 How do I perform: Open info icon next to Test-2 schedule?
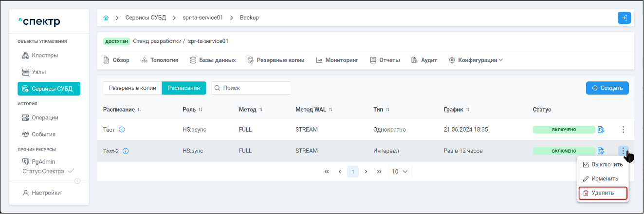[126, 151]
